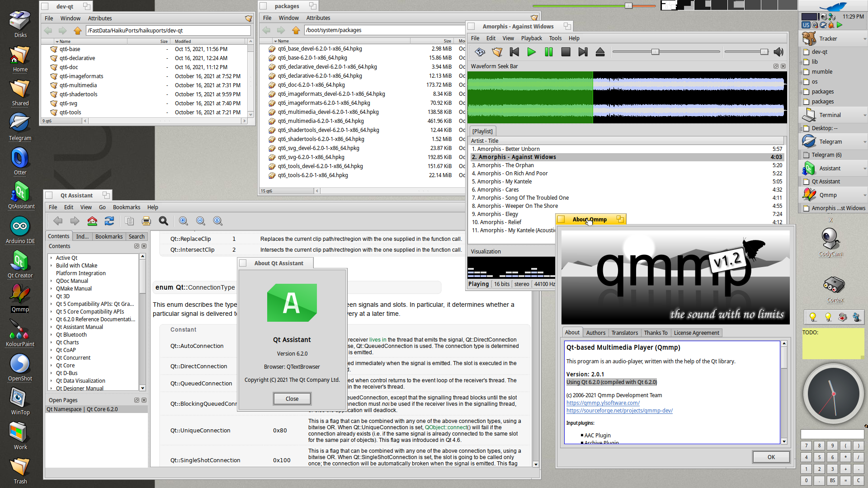
Task: Stop playback in Qmmp
Action: click(566, 52)
